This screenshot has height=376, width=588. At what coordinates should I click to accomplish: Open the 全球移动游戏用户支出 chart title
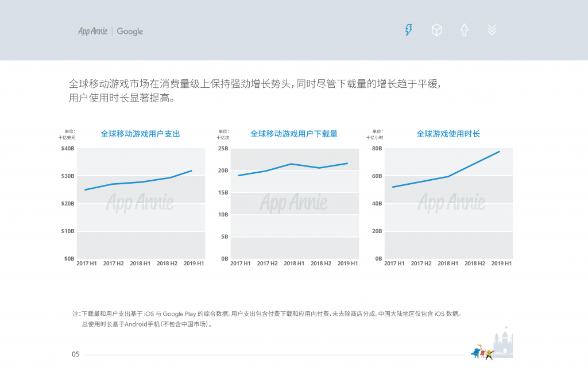click(x=140, y=133)
